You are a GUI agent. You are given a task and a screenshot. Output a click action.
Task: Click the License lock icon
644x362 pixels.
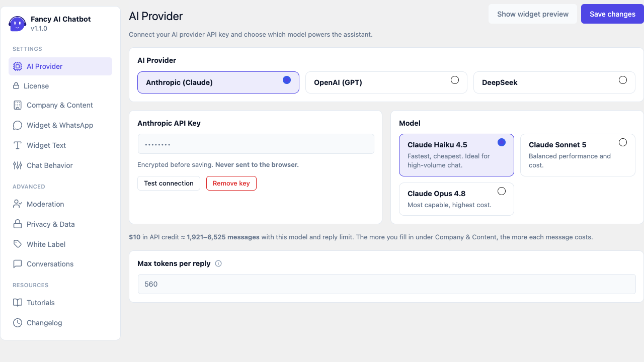(x=16, y=86)
